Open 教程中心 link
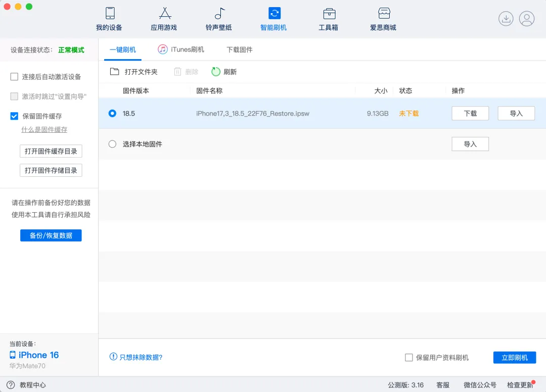The width and height of the screenshot is (546, 392). click(33, 385)
